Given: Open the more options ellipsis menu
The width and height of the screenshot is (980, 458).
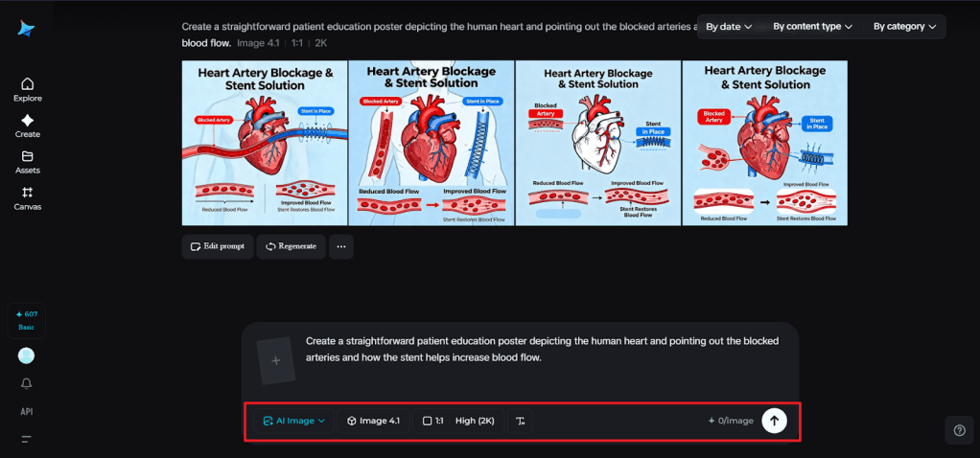Looking at the screenshot, I should pos(340,246).
